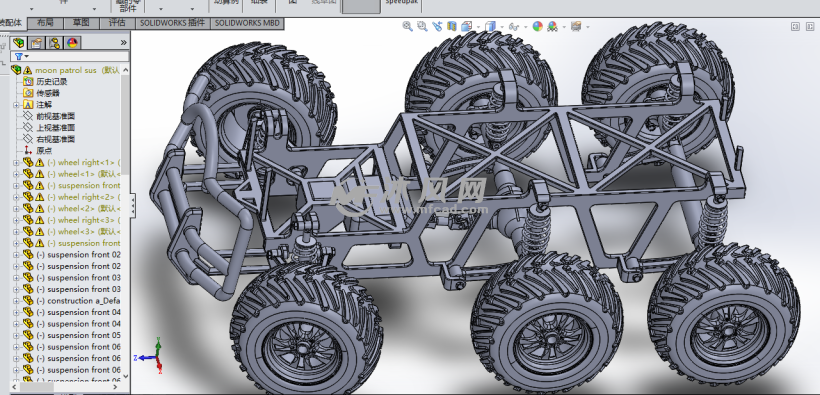
Task: Select the 原点 origin item
Action: (x=44, y=151)
